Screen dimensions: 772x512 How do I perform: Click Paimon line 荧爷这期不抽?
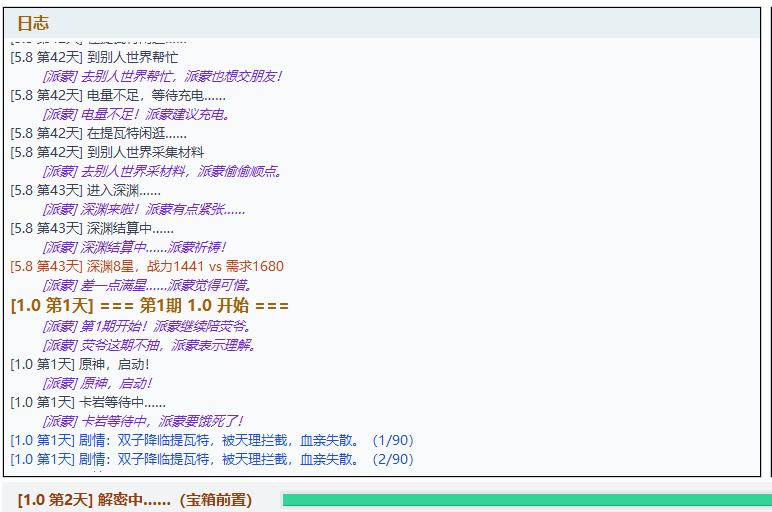pyautogui.click(x=149, y=345)
